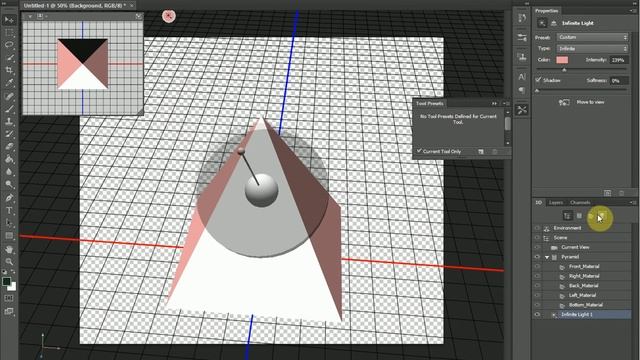The width and height of the screenshot is (640, 360).
Task: Select the 3D tab
Action: click(539, 202)
